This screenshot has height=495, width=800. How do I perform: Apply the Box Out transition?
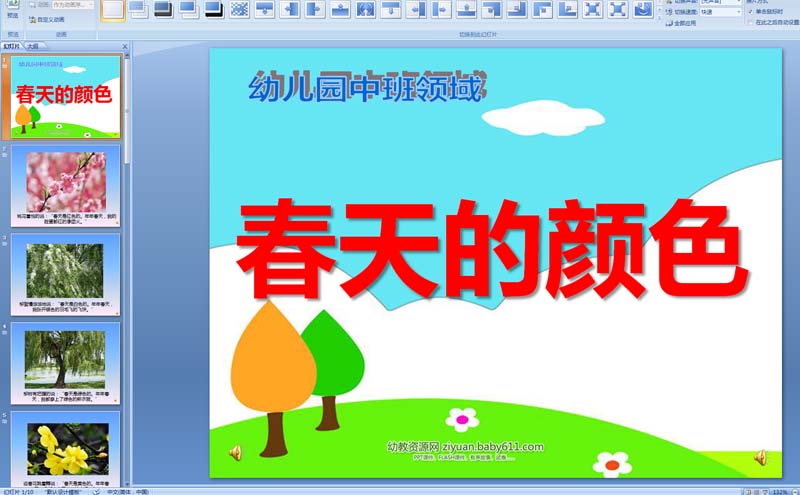[618, 9]
